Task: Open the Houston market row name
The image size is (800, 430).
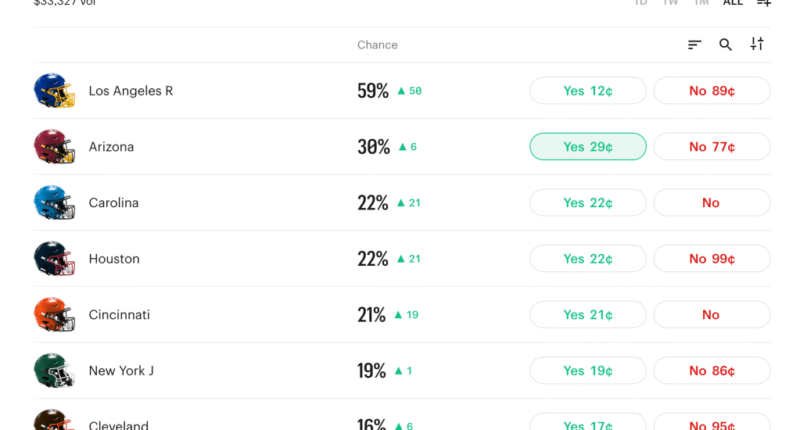Action: [x=114, y=259]
